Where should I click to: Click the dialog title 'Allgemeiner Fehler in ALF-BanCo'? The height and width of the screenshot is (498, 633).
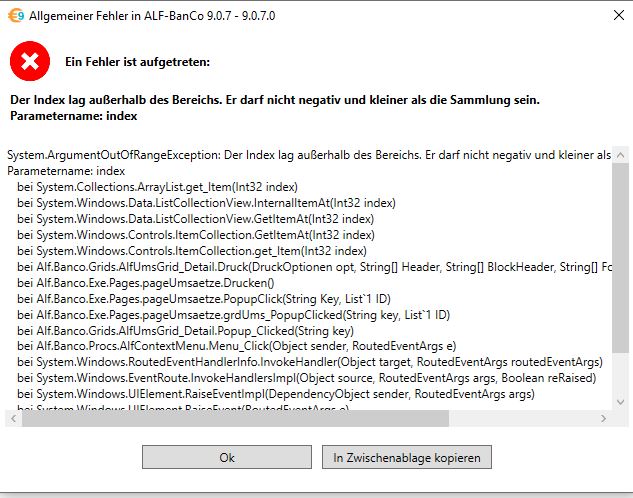[152, 16]
